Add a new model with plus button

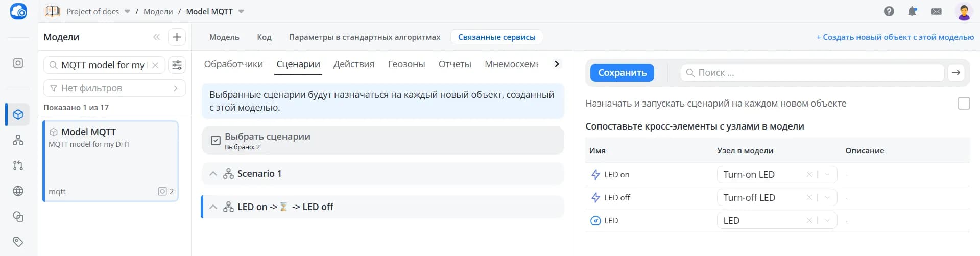177,37
